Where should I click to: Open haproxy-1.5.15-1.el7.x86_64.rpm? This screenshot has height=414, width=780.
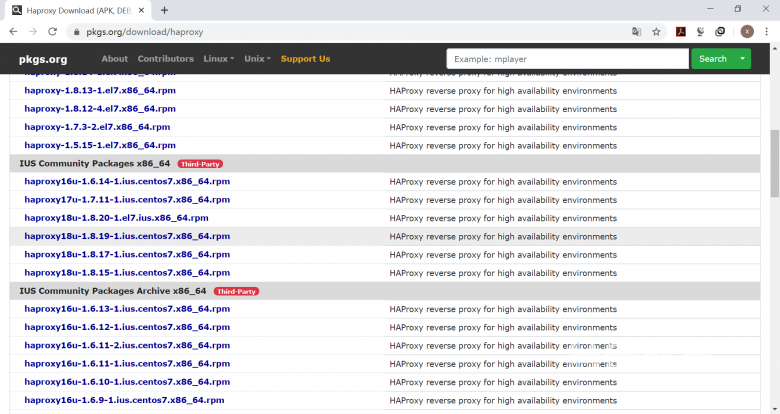[x=100, y=145]
